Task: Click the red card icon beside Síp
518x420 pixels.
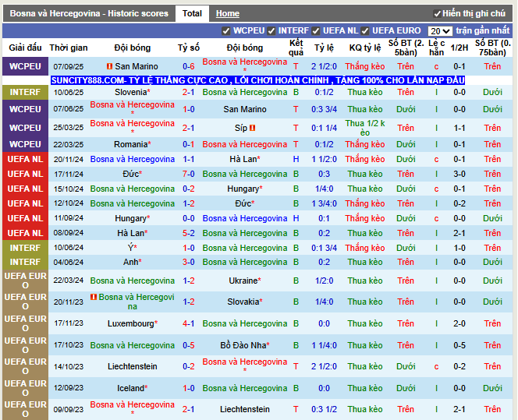Action: click(253, 128)
